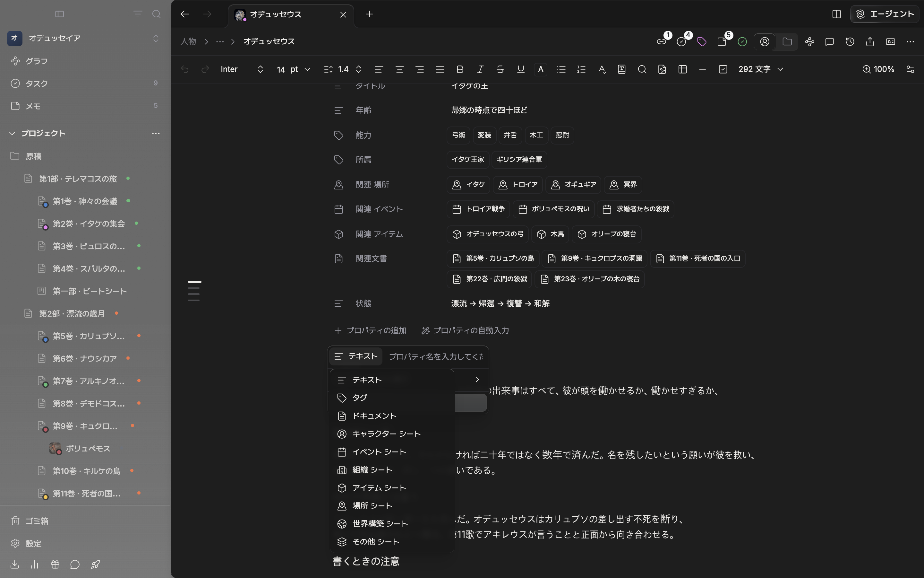The image size is (924, 578).
Task: Toggle bold formatting in toolbar
Action: [460, 69]
